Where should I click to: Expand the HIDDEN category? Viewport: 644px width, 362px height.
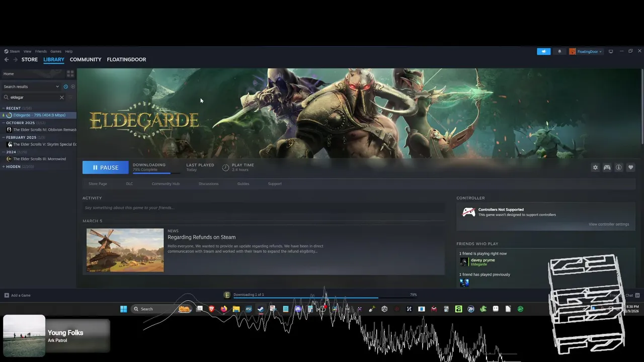4,166
